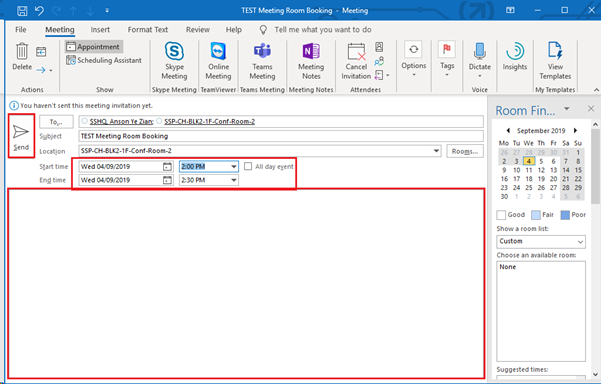Select the Meeting tab

[x=60, y=30]
